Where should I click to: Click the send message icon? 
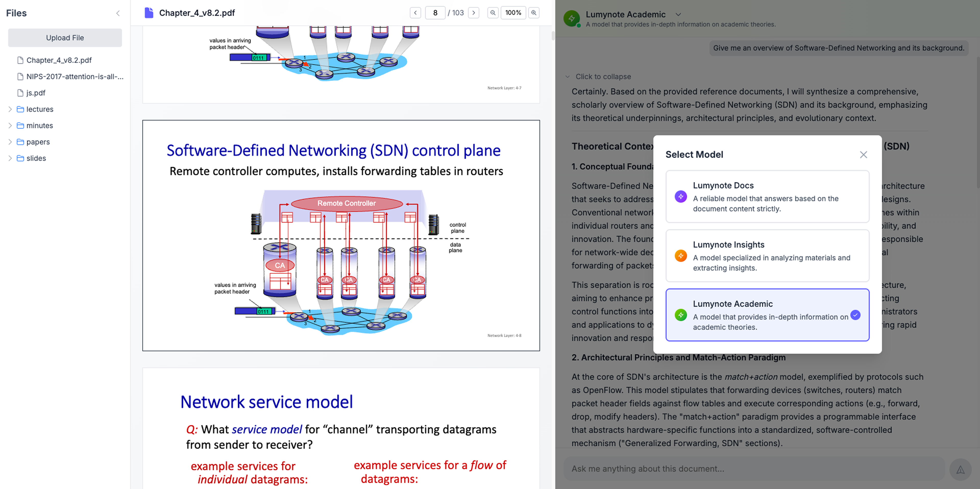tap(960, 469)
